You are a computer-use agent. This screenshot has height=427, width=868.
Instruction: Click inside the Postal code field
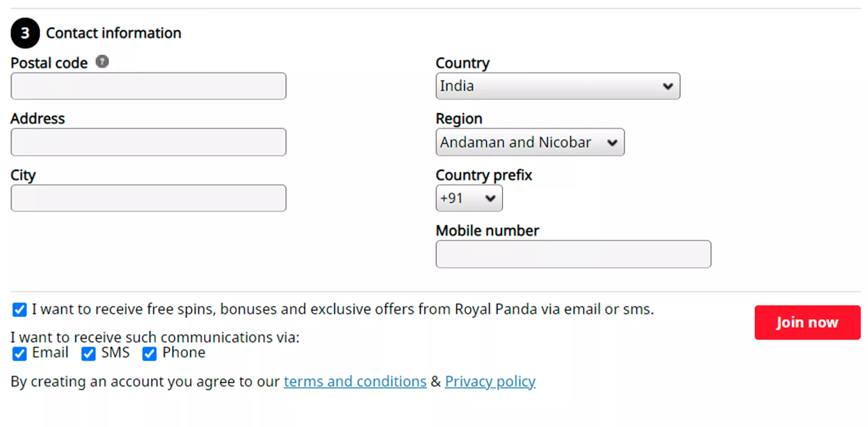(x=148, y=86)
